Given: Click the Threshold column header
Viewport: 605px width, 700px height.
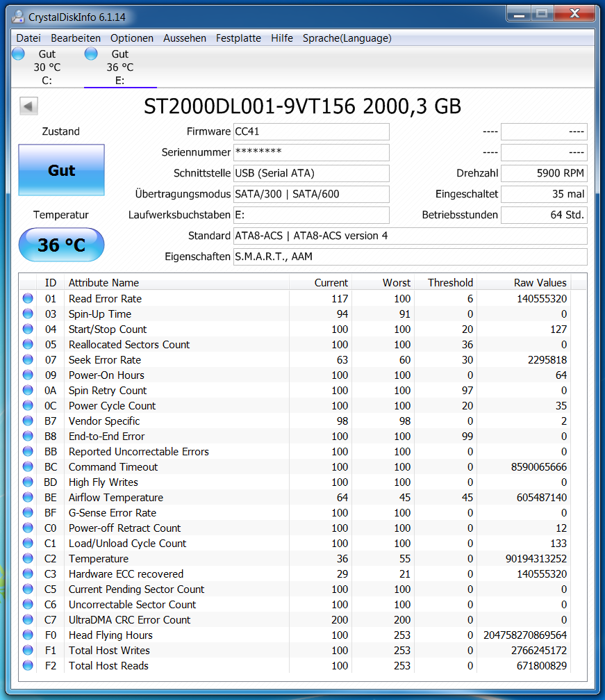Looking at the screenshot, I should coord(445,283).
